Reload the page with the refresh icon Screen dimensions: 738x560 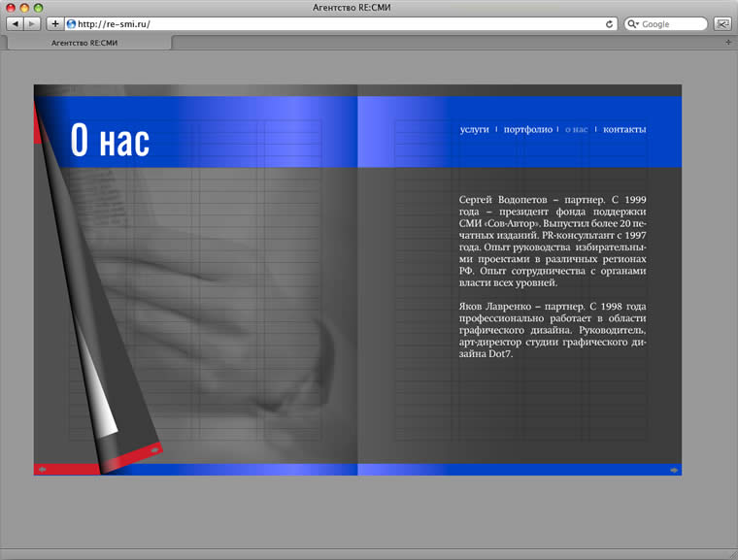click(610, 23)
